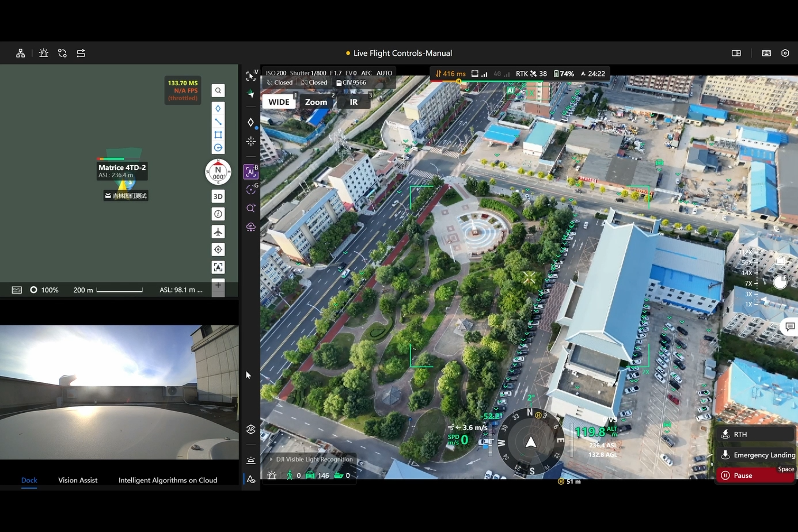This screenshot has width=798, height=532.
Task: Open the Live Flight Controls-Manual status dropdown
Action: coord(399,53)
